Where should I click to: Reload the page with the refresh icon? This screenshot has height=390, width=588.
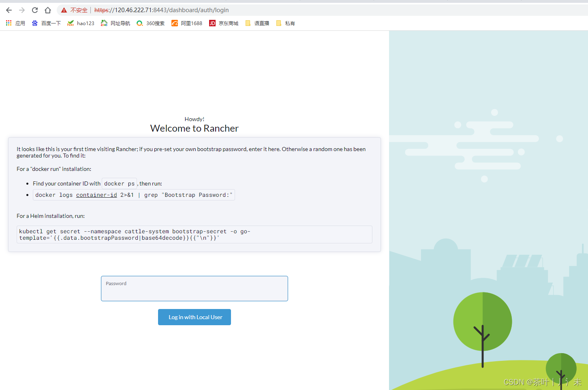(35, 10)
